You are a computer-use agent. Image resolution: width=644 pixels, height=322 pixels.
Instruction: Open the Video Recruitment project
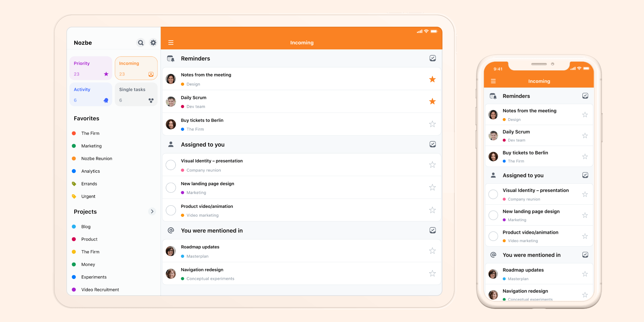pyautogui.click(x=100, y=290)
